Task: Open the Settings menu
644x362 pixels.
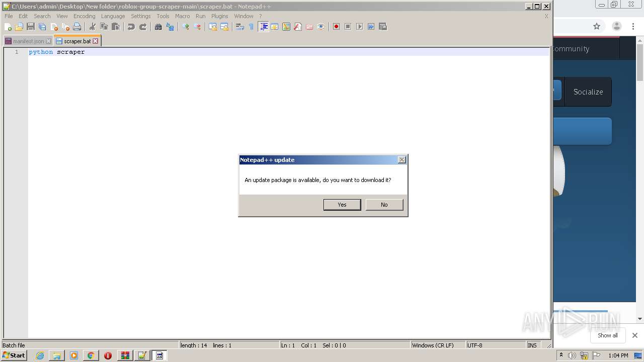Action: 141,16
